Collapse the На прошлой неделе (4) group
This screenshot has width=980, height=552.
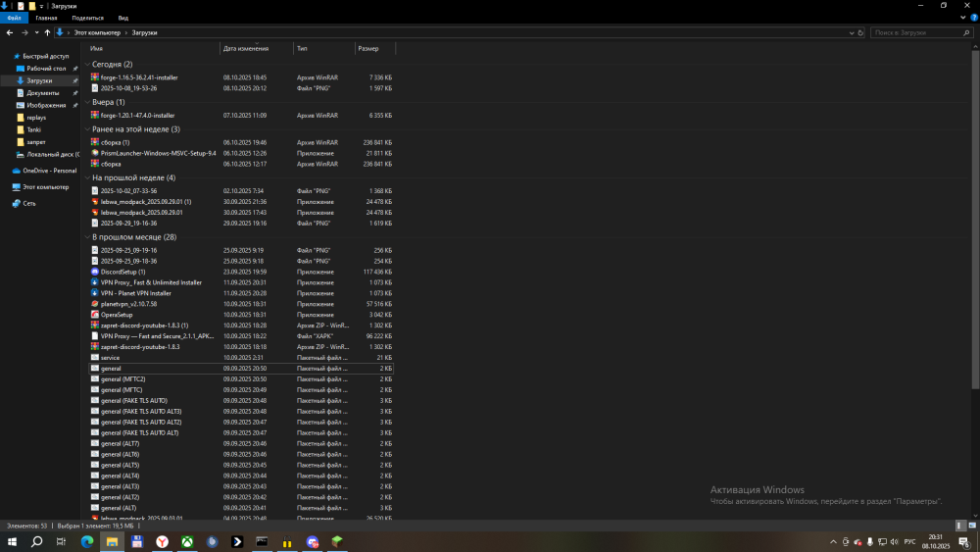(87, 177)
